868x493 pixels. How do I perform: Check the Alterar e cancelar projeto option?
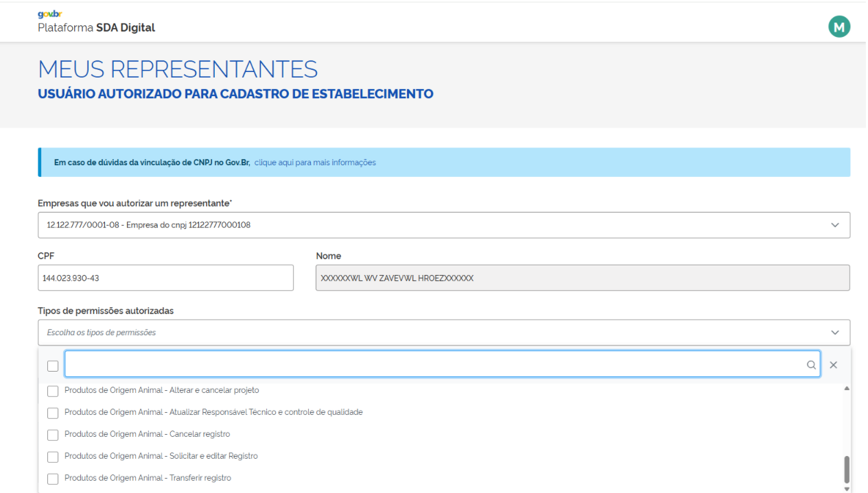[x=53, y=391]
